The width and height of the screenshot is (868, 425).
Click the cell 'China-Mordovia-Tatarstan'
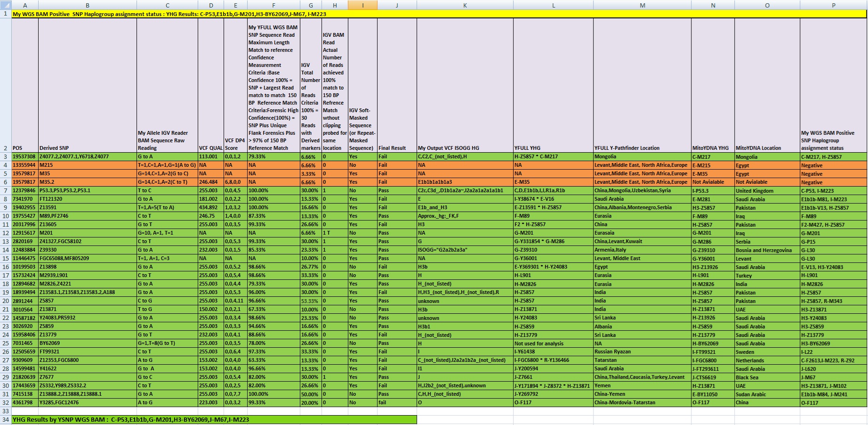point(642,402)
